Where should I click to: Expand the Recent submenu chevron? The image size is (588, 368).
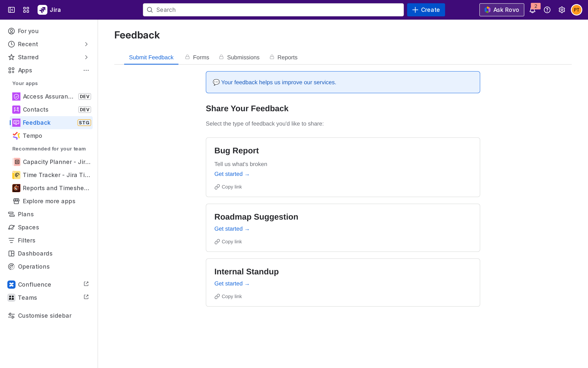click(x=86, y=44)
